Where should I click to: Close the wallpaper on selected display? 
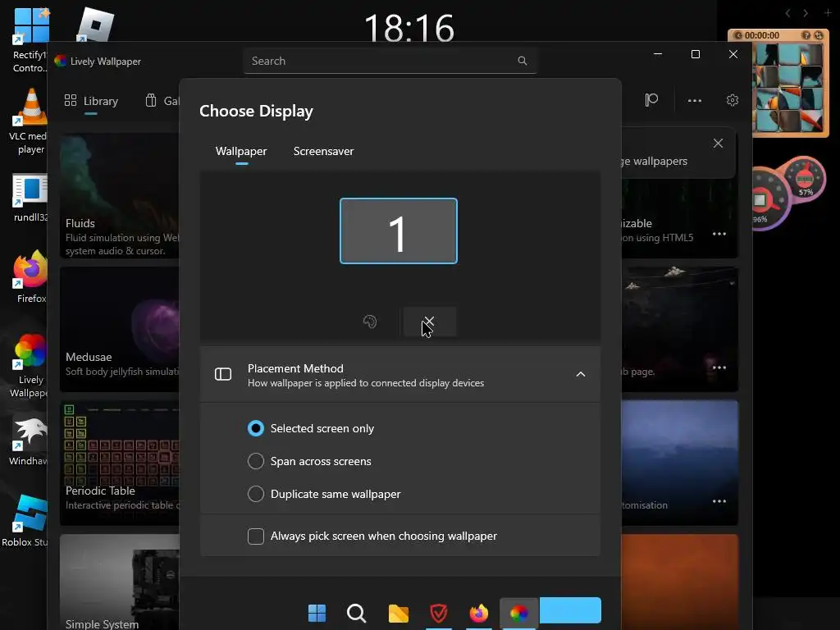click(x=429, y=322)
